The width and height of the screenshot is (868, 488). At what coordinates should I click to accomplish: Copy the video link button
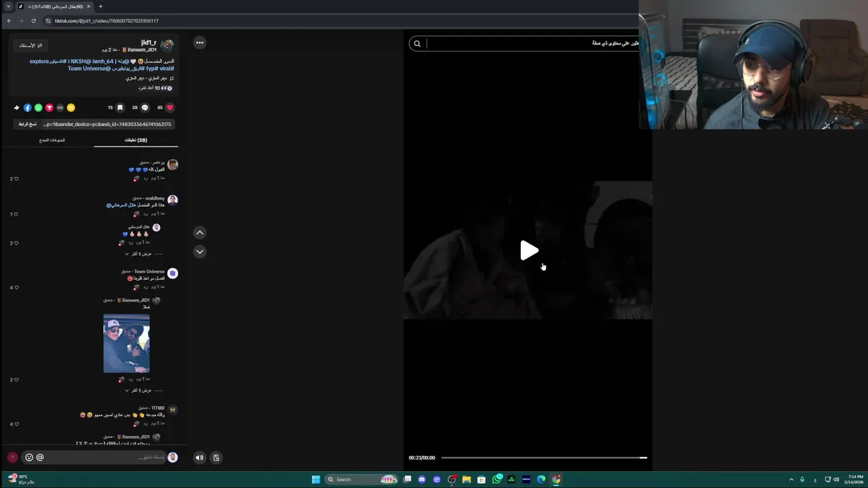click(28, 124)
